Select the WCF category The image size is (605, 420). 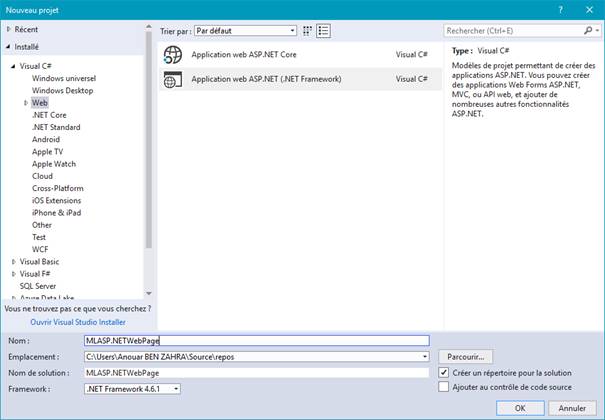[x=40, y=249]
